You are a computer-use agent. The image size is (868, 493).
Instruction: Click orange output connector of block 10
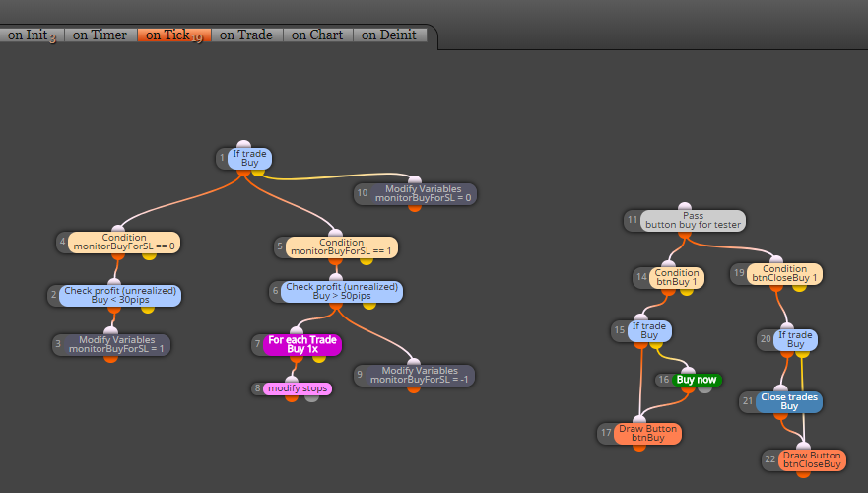(x=415, y=207)
